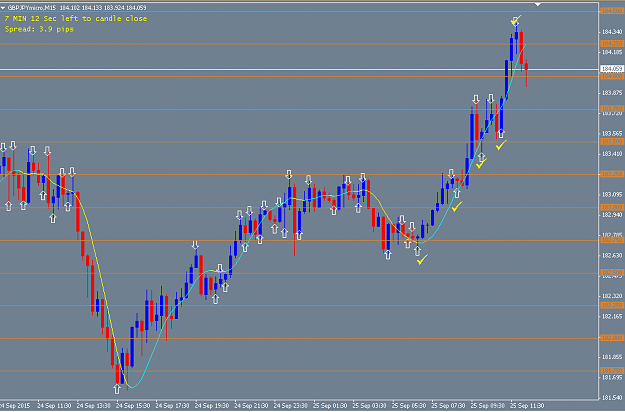Click the price scale value 183.410

coord(612,154)
